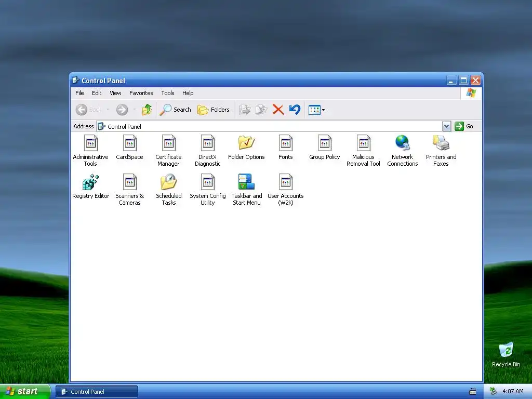Screen dimensions: 532x399
Task: Open the CardSpace applet icon
Action: point(129,143)
